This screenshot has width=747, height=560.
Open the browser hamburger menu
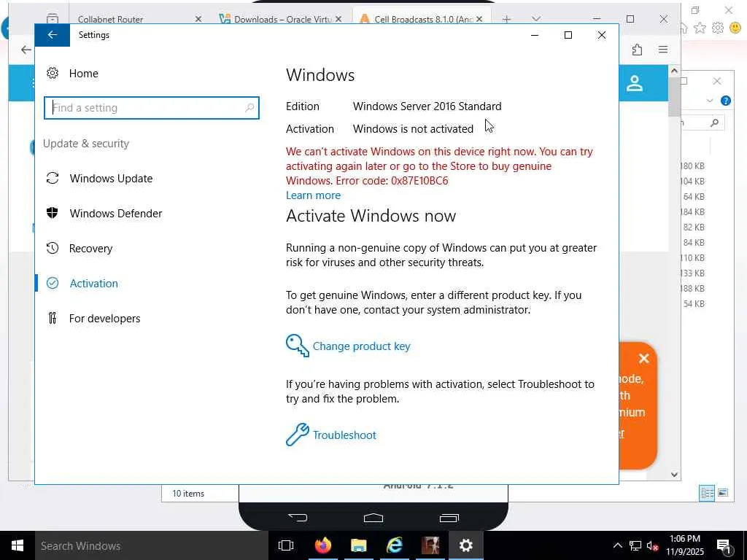(x=662, y=50)
